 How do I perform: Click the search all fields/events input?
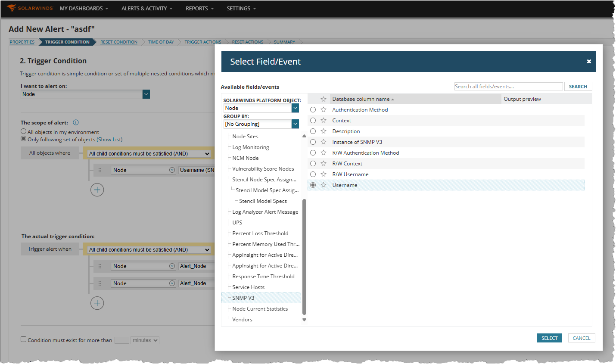[508, 87]
